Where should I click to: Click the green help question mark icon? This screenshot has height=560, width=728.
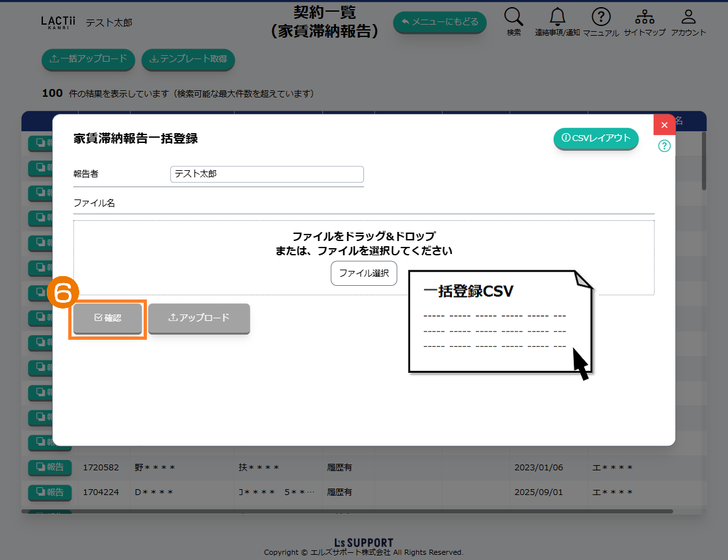pyautogui.click(x=664, y=146)
